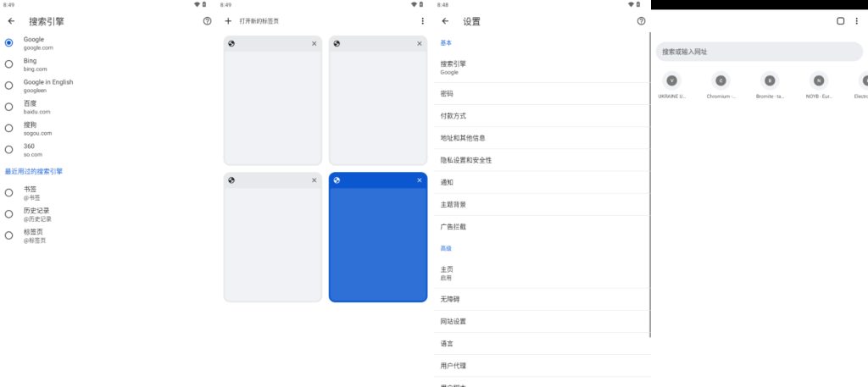Select 历史记录 recent search engine option
Viewport: 868px width, 387px height.
pos(8,214)
